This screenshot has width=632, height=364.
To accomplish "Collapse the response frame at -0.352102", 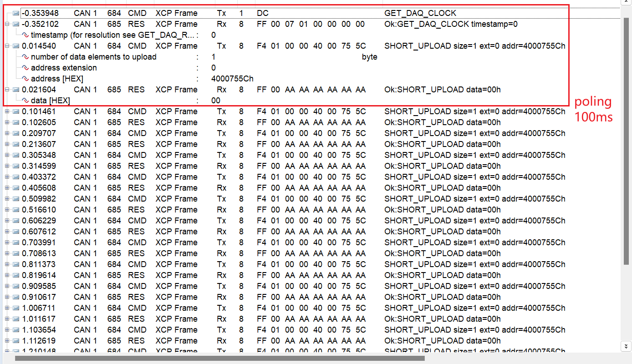I will [x=7, y=24].
